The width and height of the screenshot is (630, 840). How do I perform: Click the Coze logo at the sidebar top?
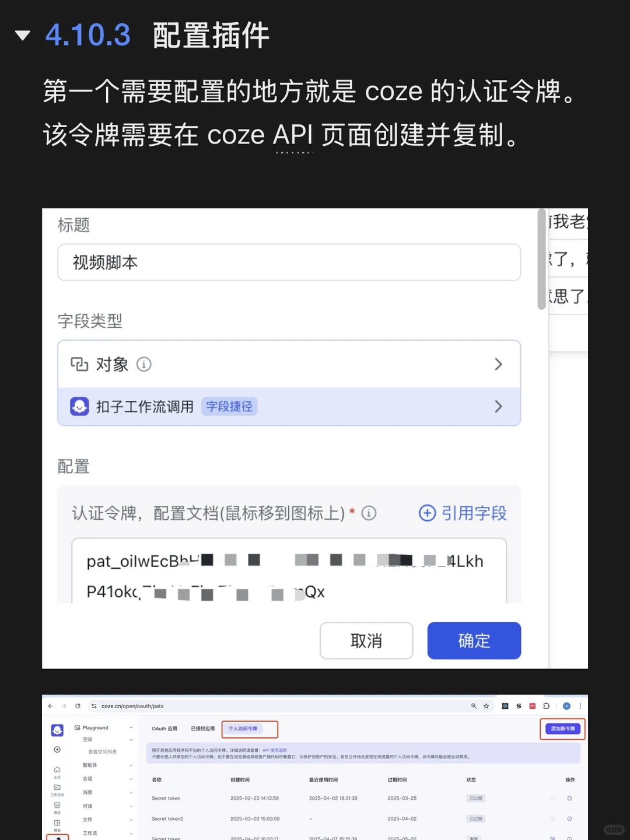[57, 730]
